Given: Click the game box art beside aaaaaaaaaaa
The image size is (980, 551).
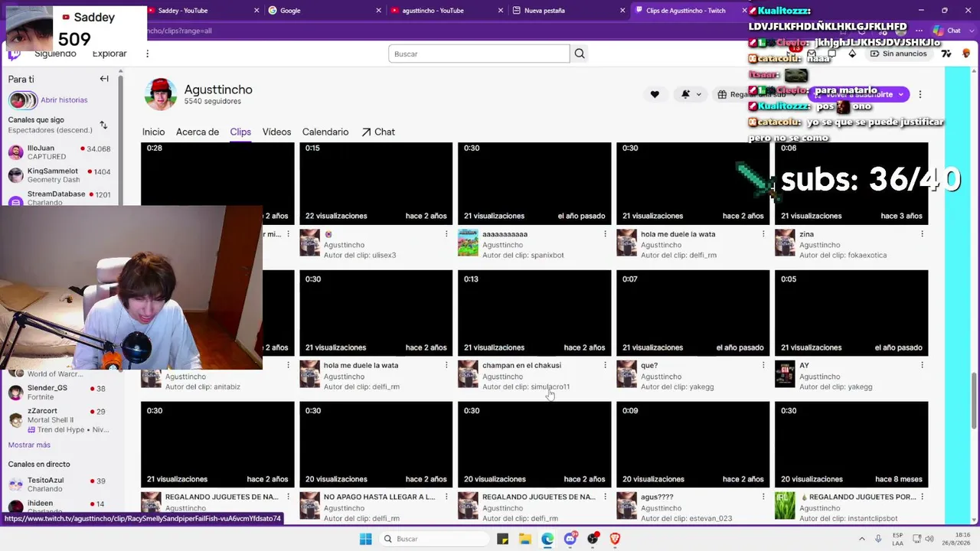Looking at the screenshot, I should pyautogui.click(x=468, y=243).
